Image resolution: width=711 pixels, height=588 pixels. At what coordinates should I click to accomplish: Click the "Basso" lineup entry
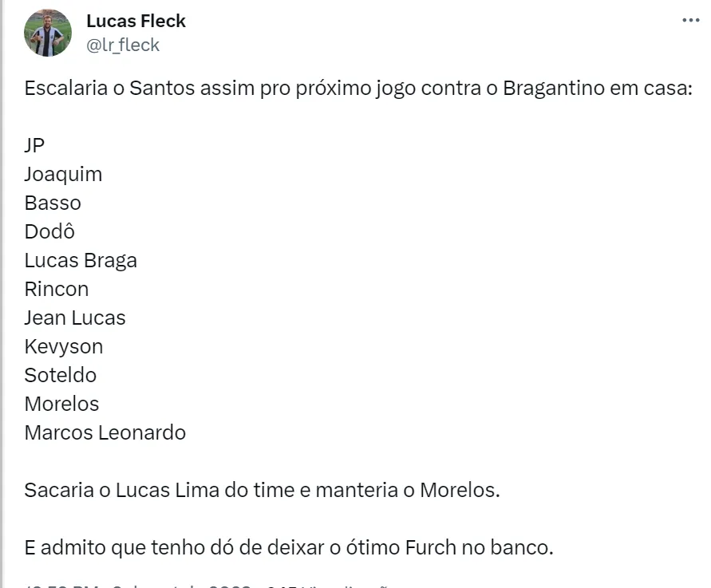(53, 203)
